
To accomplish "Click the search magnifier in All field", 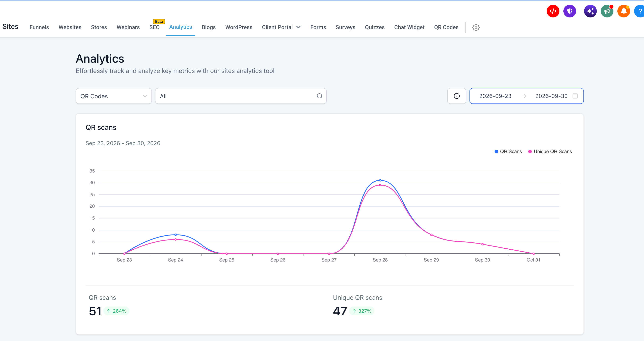I will pos(319,96).
